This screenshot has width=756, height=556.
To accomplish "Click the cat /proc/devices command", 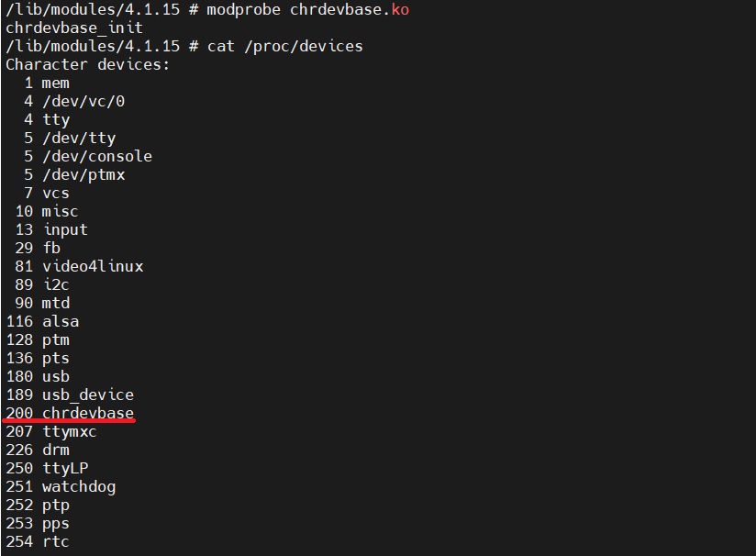I will [x=285, y=46].
